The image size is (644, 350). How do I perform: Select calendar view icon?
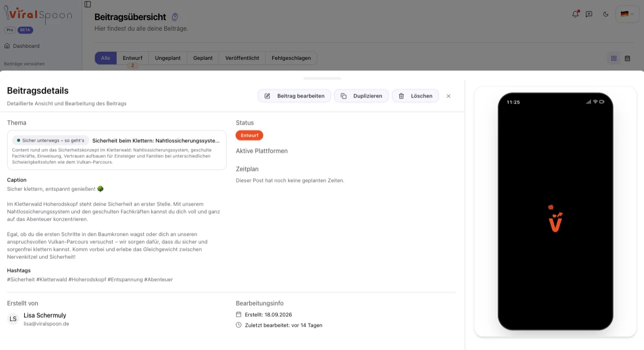(x=627, y=58)
